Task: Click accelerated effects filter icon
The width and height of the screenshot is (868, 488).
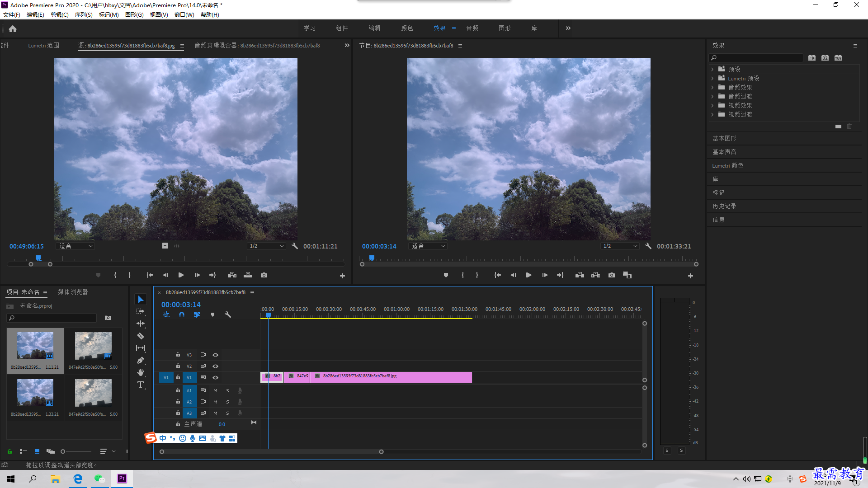Action: (x=812, y=57)
